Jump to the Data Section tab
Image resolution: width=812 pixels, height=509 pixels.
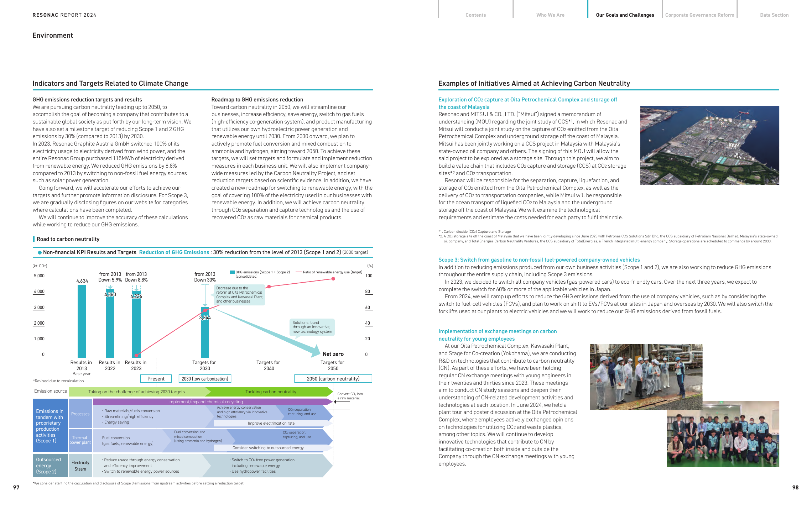774,15
